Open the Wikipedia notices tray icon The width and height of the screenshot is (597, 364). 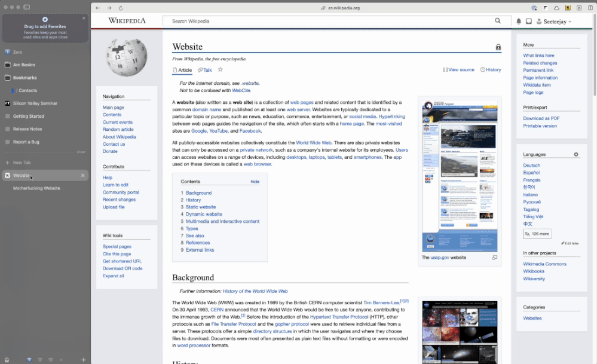529,22
